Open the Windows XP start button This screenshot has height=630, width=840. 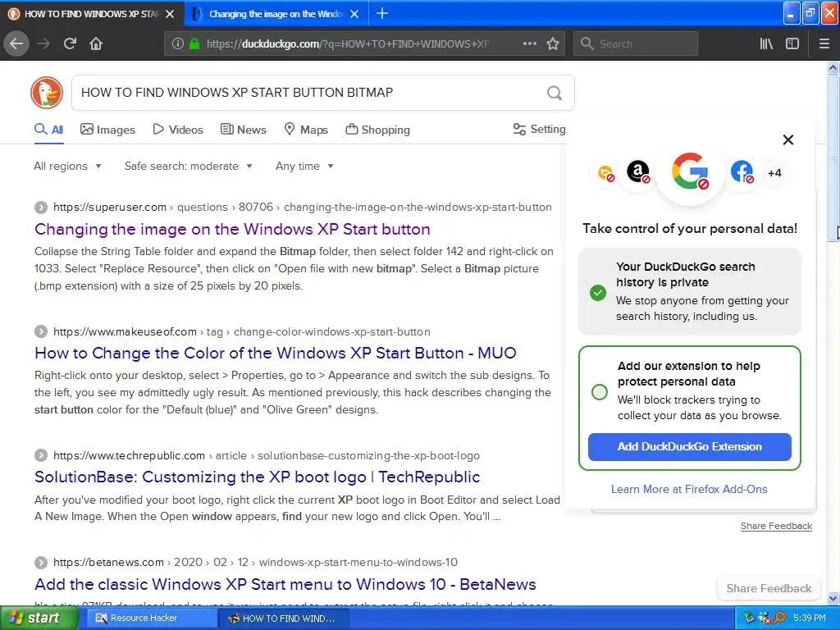[39, 618]
